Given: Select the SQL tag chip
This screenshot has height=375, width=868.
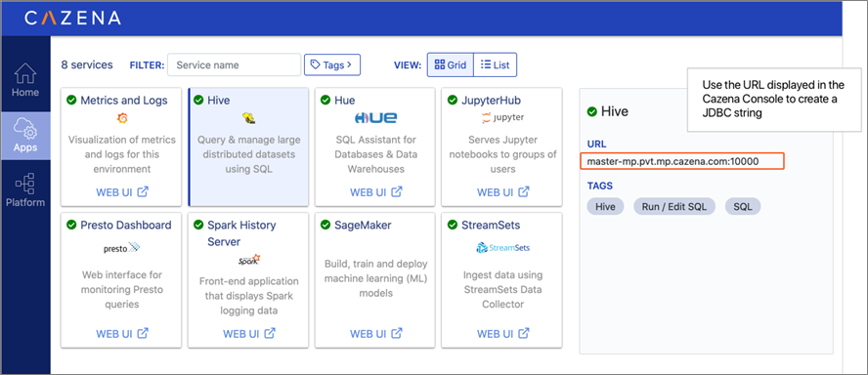Looking at the screenshot, I should [742, 206].
